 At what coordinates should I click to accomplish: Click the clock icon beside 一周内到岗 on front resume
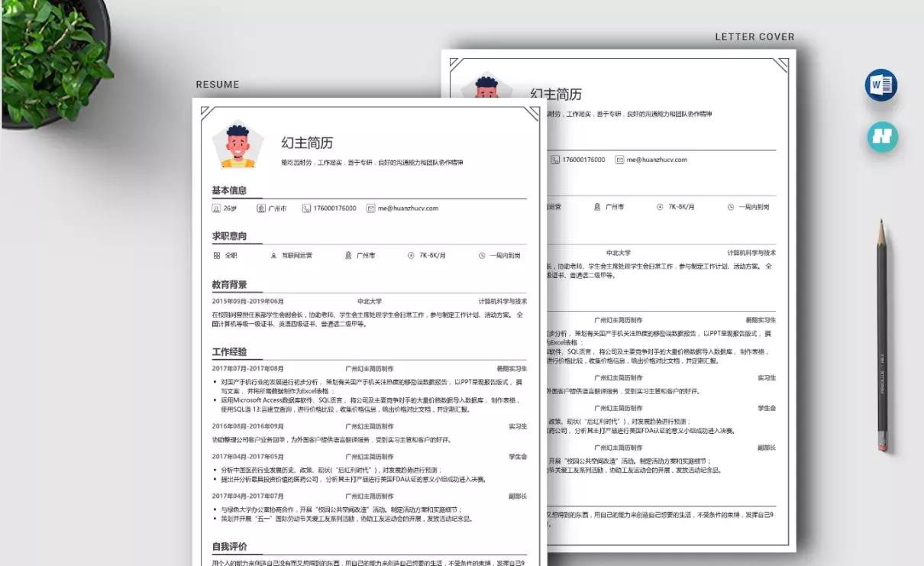point(482,256)
